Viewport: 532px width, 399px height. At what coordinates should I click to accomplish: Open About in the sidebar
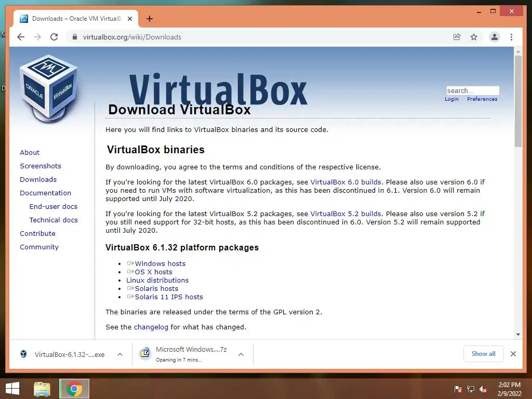[30, 152]
